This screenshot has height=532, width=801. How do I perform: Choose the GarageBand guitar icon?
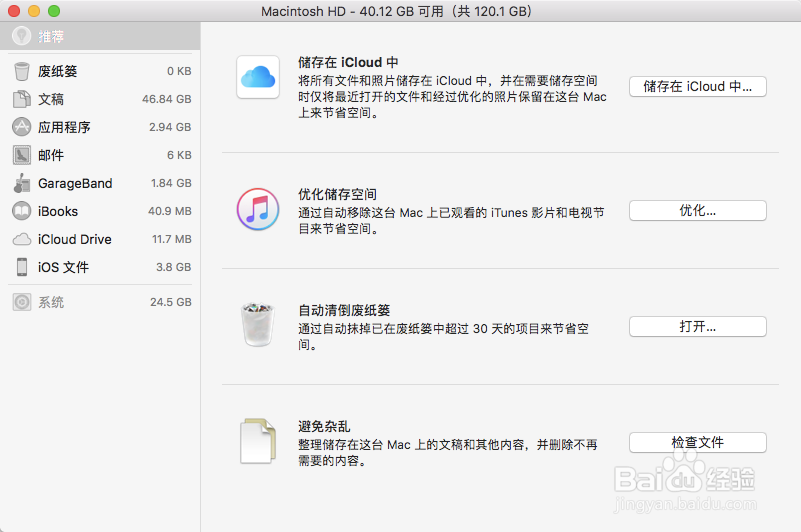tap(21, 183)
